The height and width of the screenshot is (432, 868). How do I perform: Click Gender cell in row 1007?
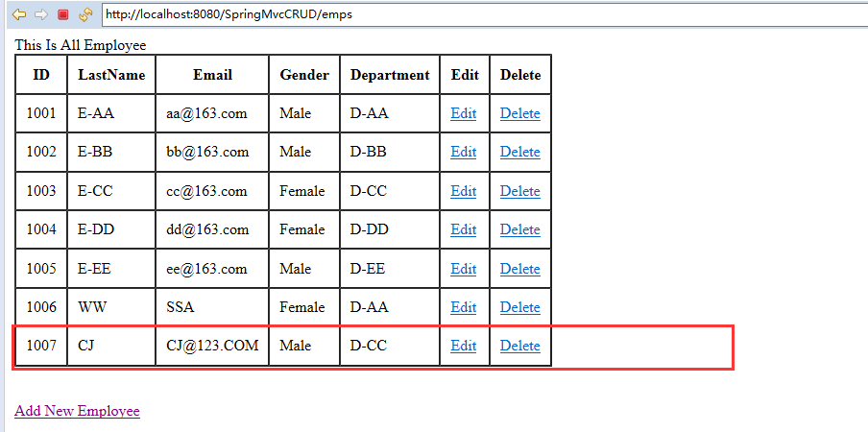[x=304, y=346]
